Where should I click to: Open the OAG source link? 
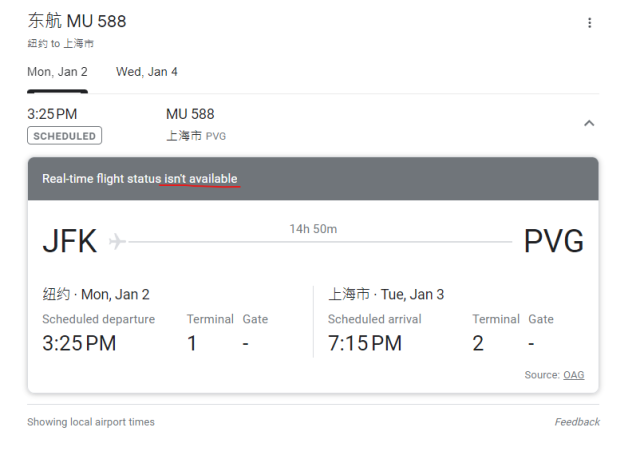[x=574, y=375]
